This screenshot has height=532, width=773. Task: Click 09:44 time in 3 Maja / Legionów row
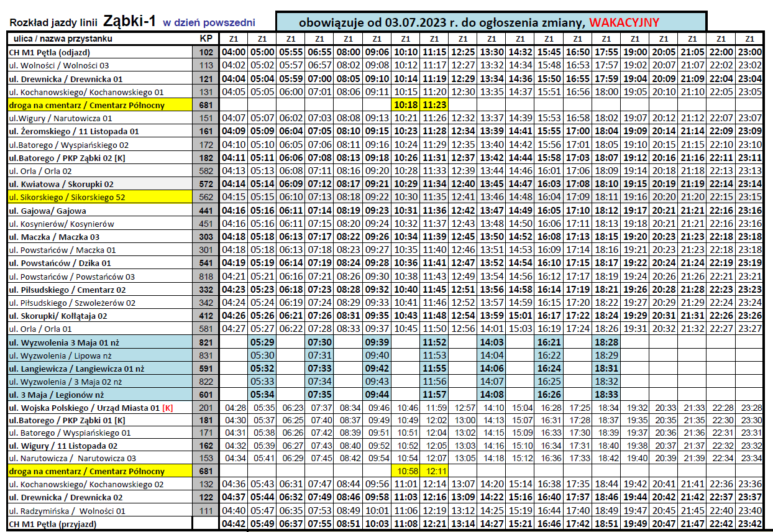point(377,395)
